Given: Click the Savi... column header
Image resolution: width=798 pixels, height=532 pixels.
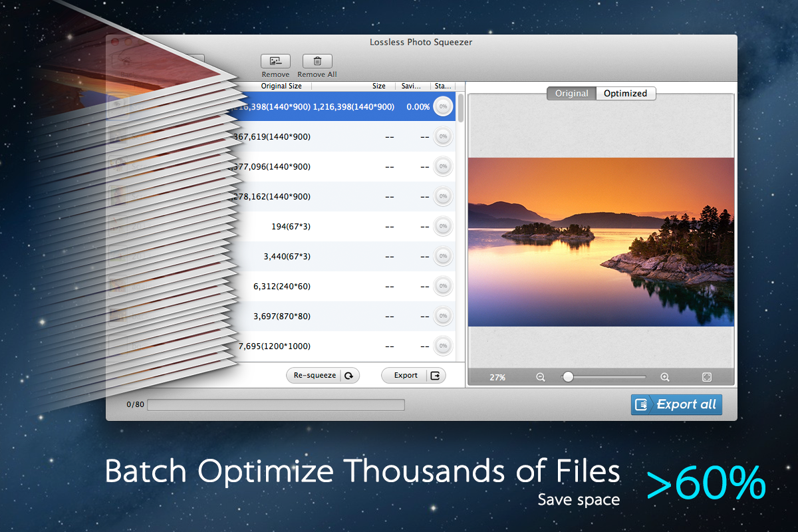Looking at the screenshot, I should (412, 86).
